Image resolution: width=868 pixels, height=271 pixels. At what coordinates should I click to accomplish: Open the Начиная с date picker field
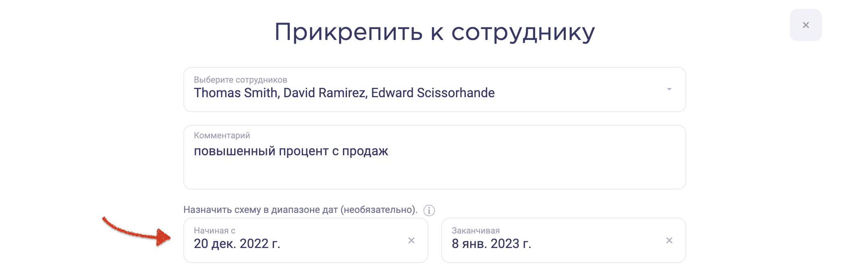tap(306, 240)
